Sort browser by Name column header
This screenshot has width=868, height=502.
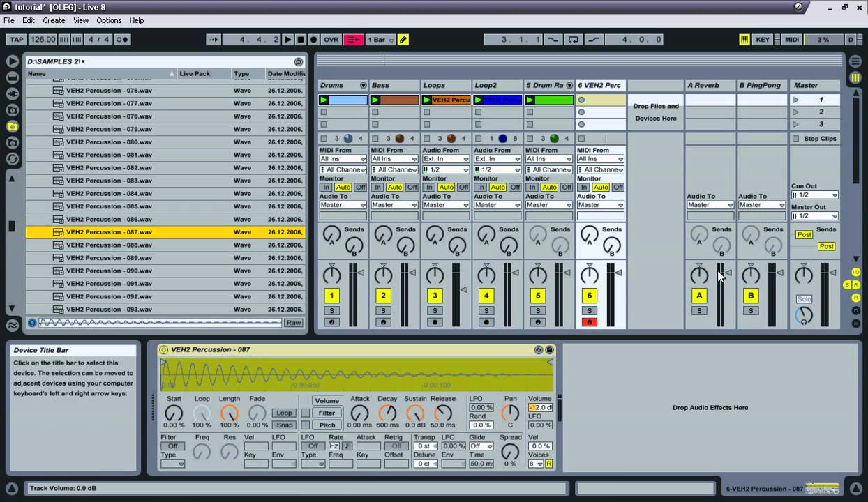[101, 73]
